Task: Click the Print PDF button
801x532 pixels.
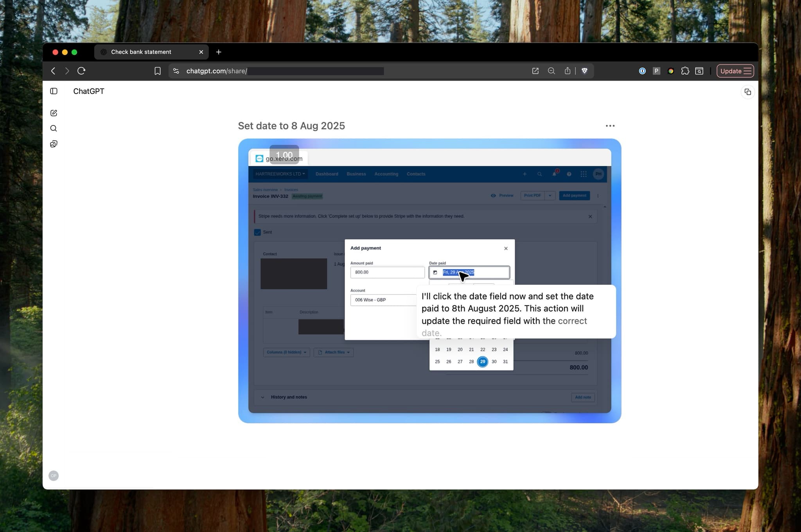Action: point(532,196)
